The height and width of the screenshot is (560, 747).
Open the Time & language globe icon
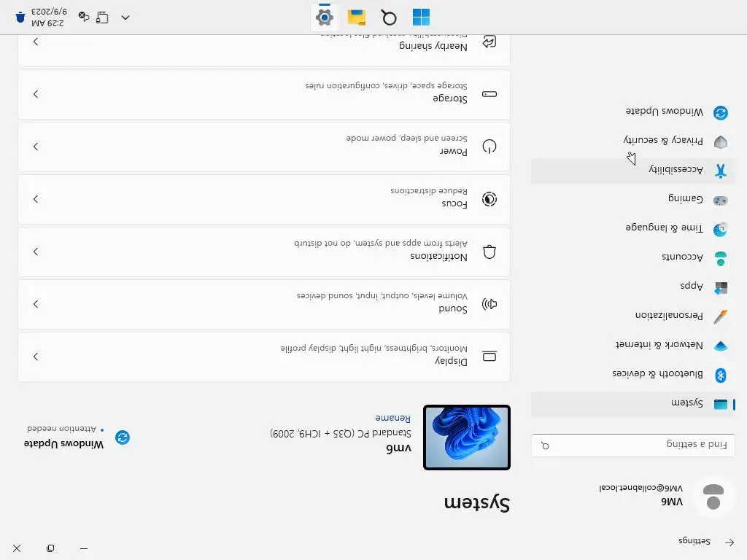click(720, 230)
